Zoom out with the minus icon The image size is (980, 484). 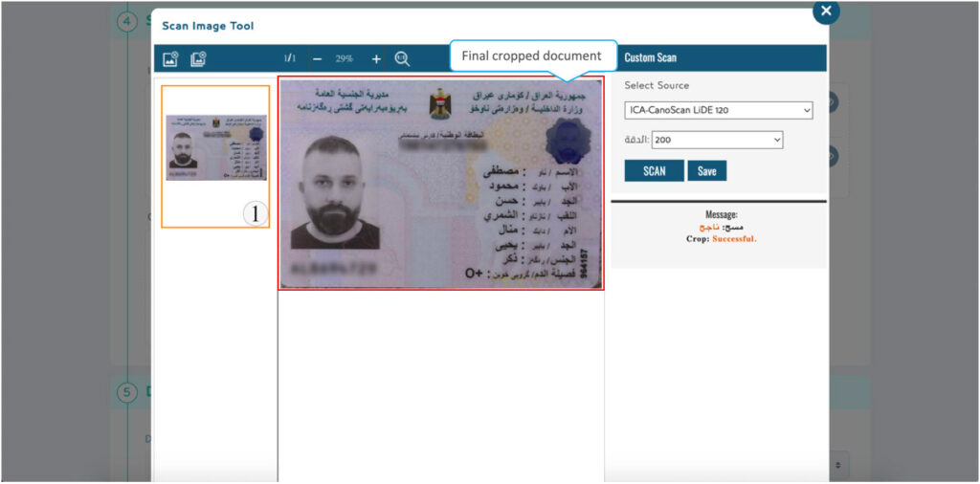click(318, 58)
